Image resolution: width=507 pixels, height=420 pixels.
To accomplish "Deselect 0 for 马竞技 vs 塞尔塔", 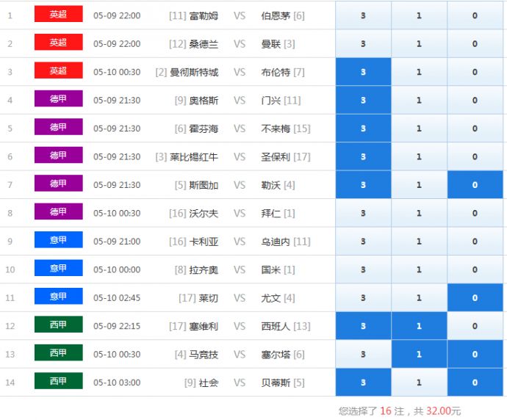I will click(x=475, y=354).
